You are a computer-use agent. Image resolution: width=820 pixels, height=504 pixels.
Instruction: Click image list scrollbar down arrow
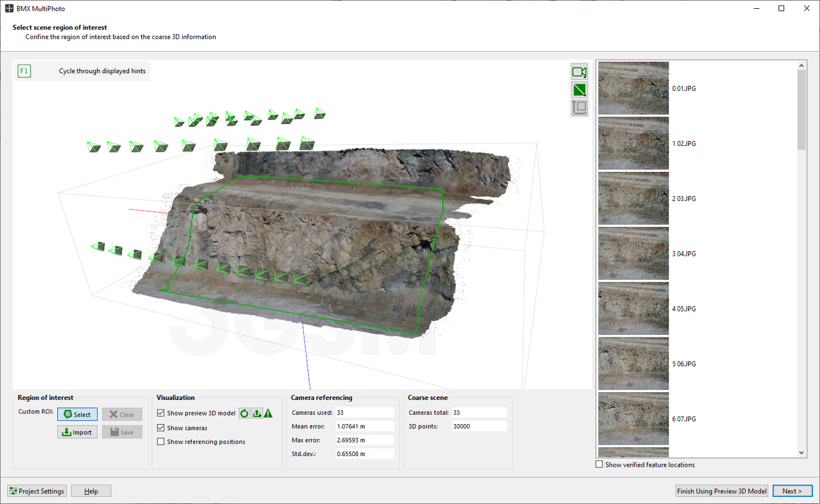[x=802, y=453]
